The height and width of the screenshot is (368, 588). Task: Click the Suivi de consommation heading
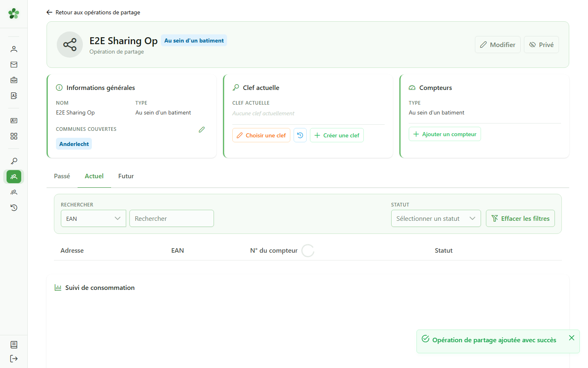(100, 288)
